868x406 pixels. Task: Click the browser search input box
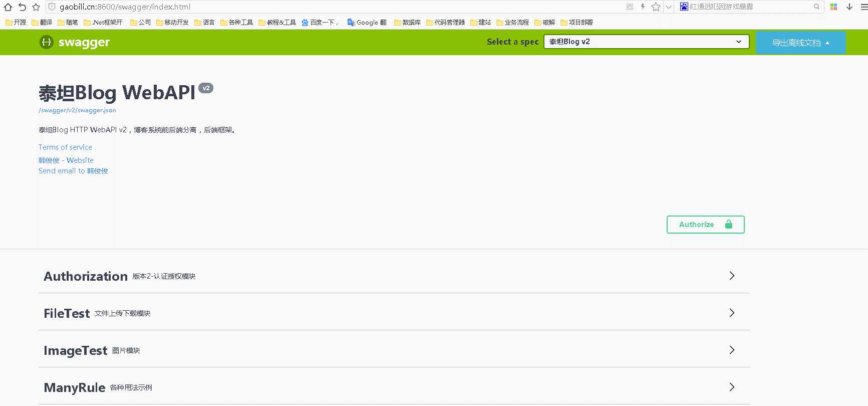pos(750,7)
